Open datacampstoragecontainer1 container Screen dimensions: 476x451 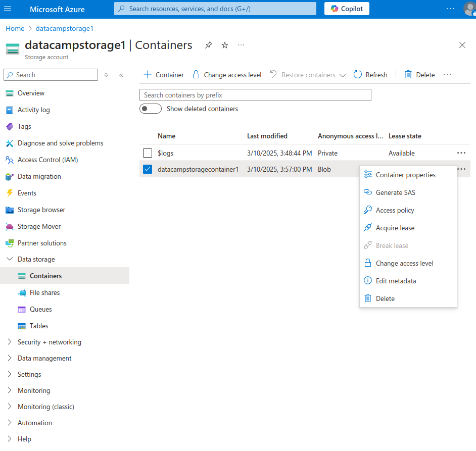click(198, 169)
